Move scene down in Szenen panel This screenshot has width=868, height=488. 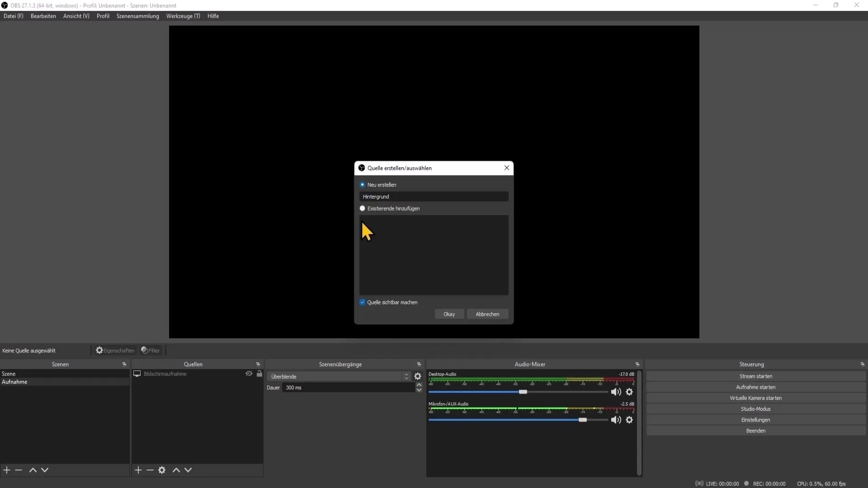(x=45, y=470)
